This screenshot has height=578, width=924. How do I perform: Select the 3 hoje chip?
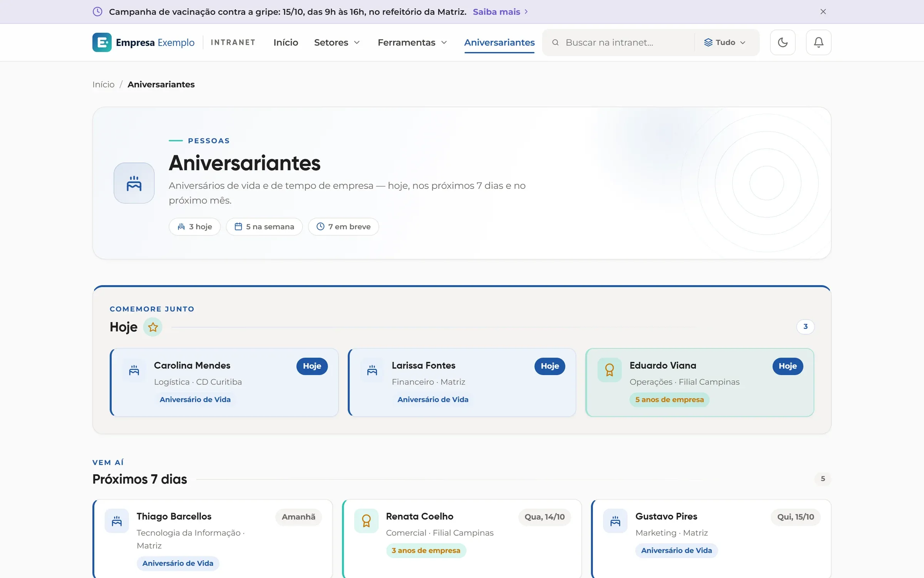click(194, 227)
